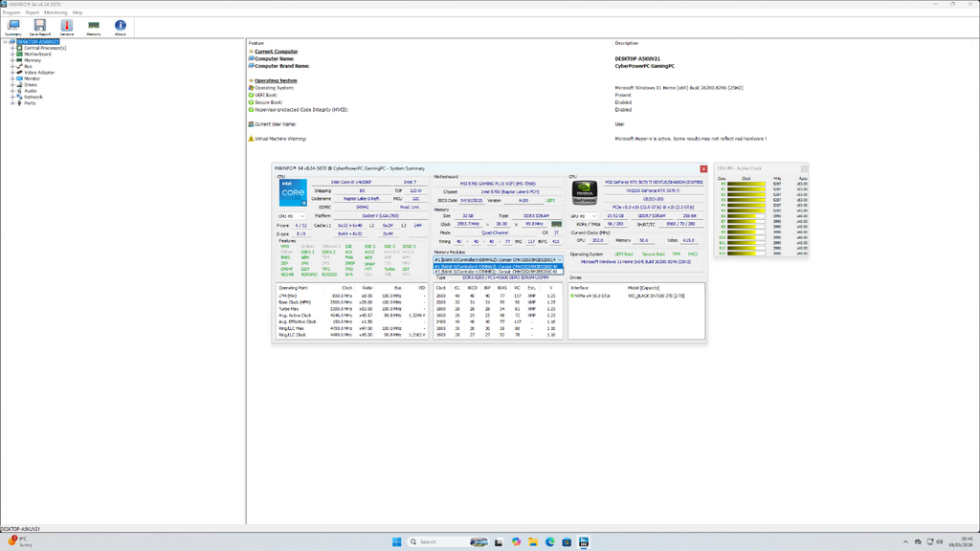
Task: Click the HWiNFO taskbar icon
Action: [x=584, y=541]
